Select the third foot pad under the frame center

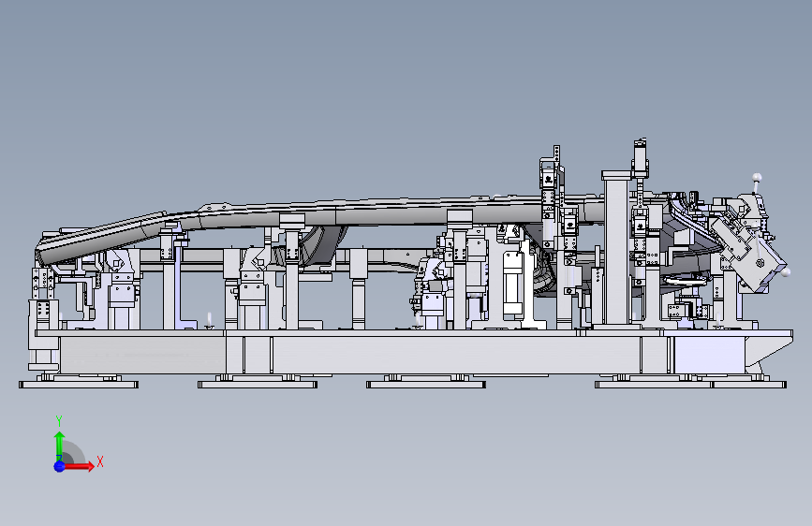pos(426,384)
